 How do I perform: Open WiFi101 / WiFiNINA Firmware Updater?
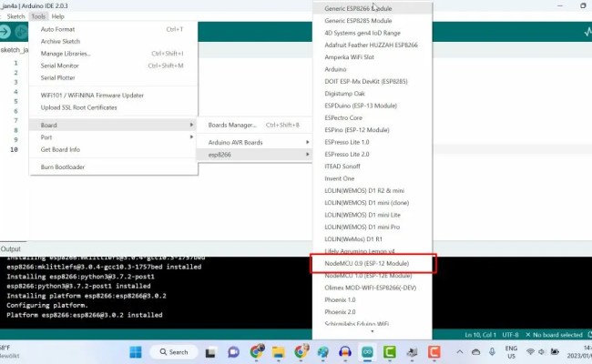tap(113, 95)
